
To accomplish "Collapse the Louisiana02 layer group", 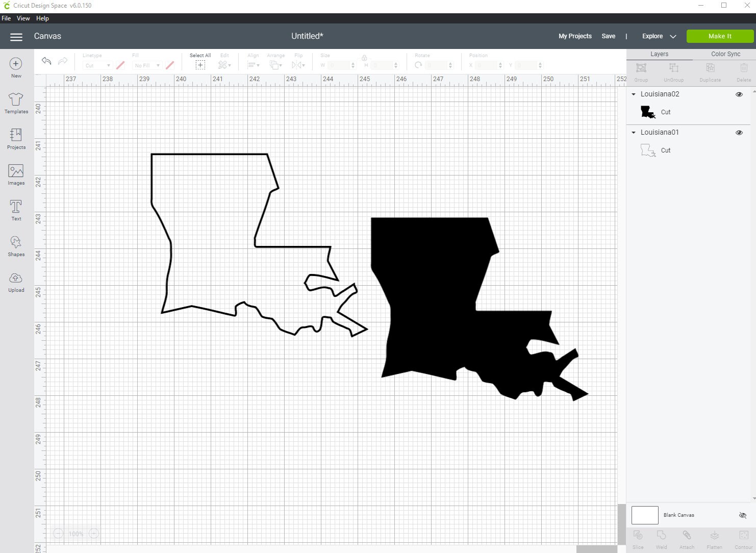I will [634, 94].
